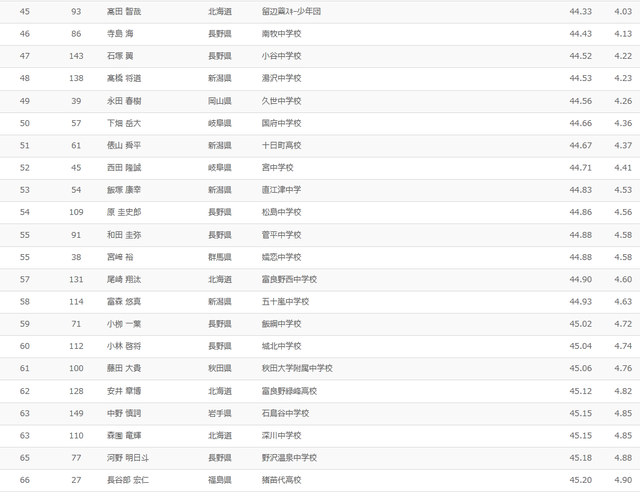Select the name 長谷部 宏仁
640x492 pixels.
(128, 480)
